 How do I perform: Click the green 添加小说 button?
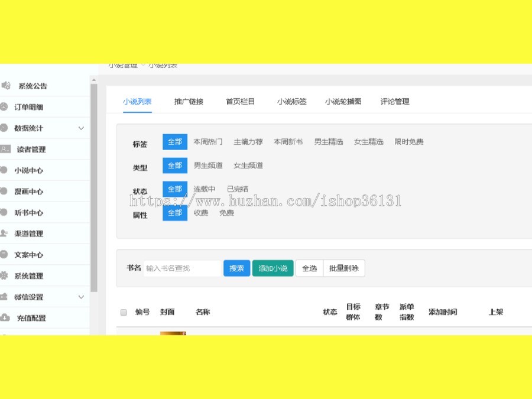273,268
